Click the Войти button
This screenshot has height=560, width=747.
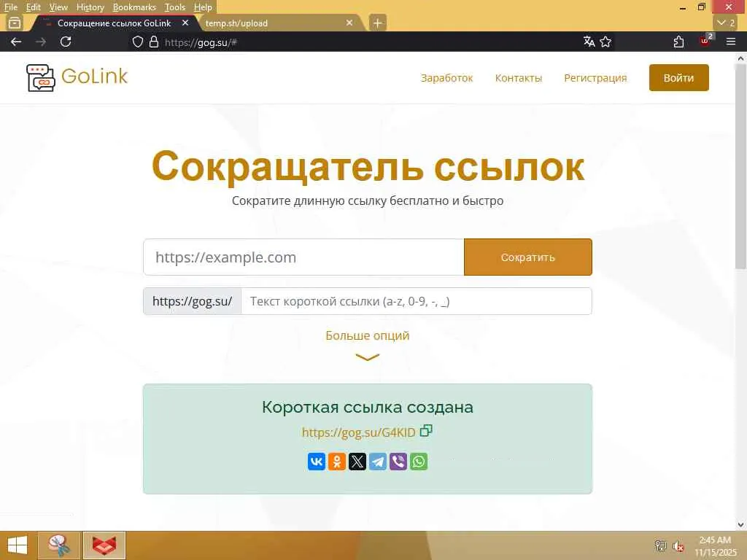tap(679, 77)
